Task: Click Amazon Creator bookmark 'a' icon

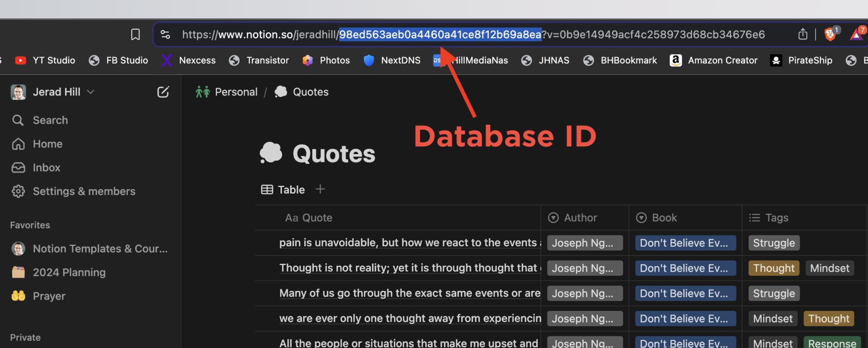Action: coord(676,61)
